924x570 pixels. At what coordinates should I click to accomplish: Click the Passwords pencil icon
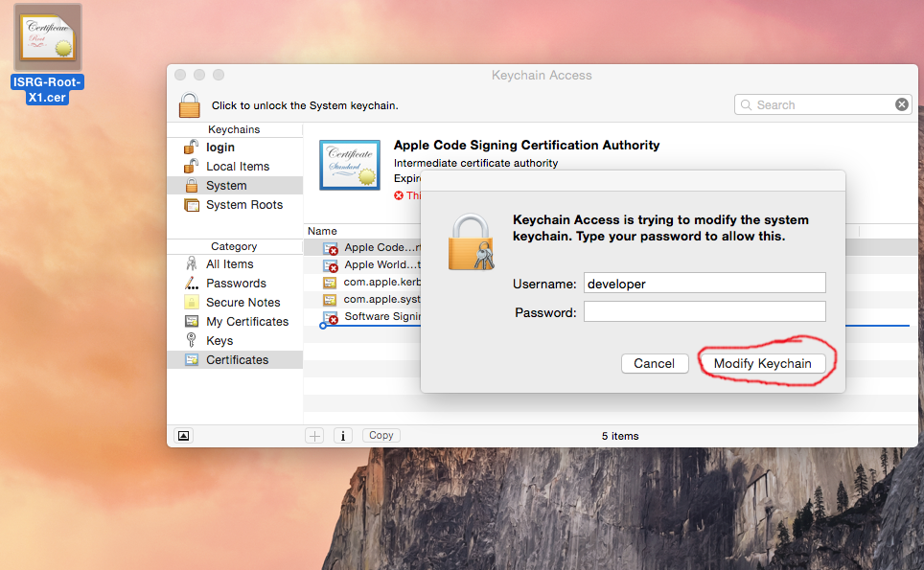click(192, 284)
